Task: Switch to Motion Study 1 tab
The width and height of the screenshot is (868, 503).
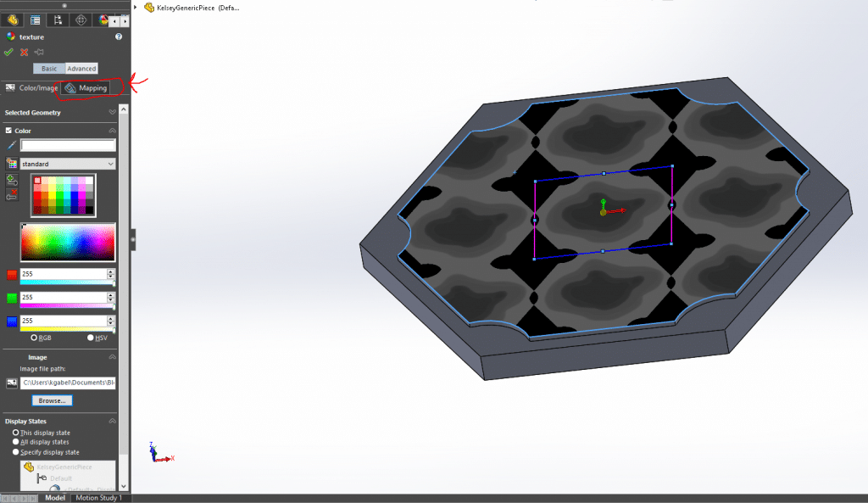Action: pyautogui.click(x=98, y=497)
